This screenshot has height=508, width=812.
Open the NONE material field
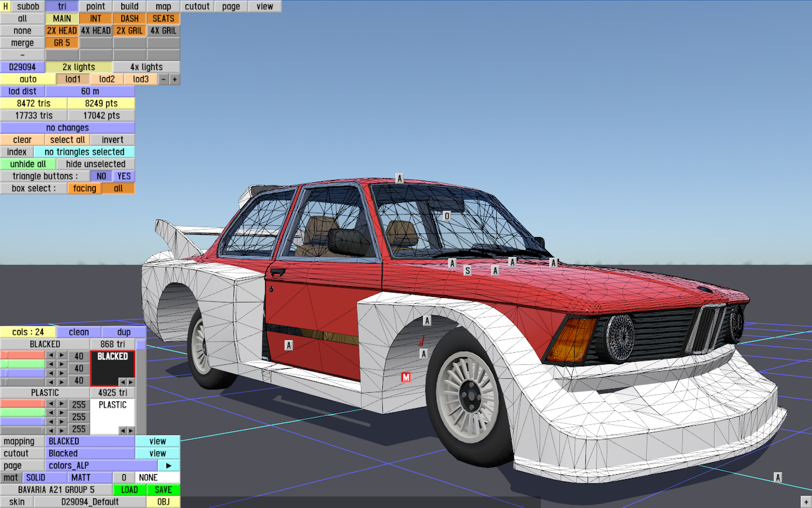tap(158, 478)
